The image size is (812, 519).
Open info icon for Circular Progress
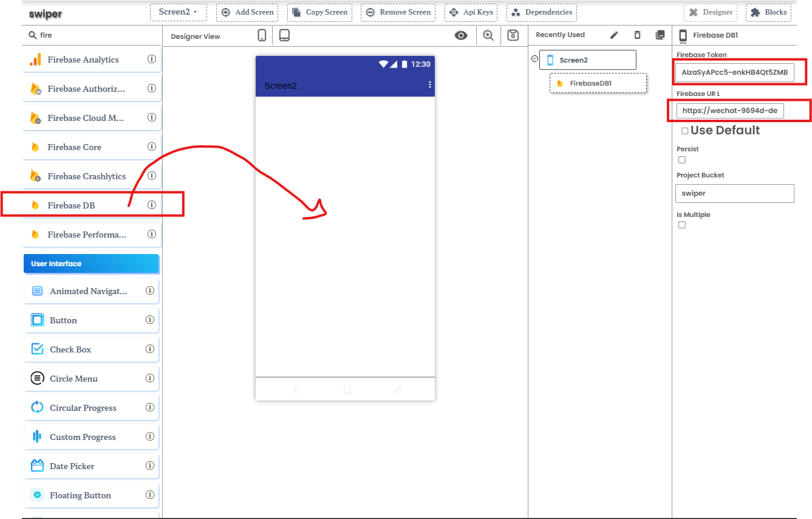pos(150,408)
